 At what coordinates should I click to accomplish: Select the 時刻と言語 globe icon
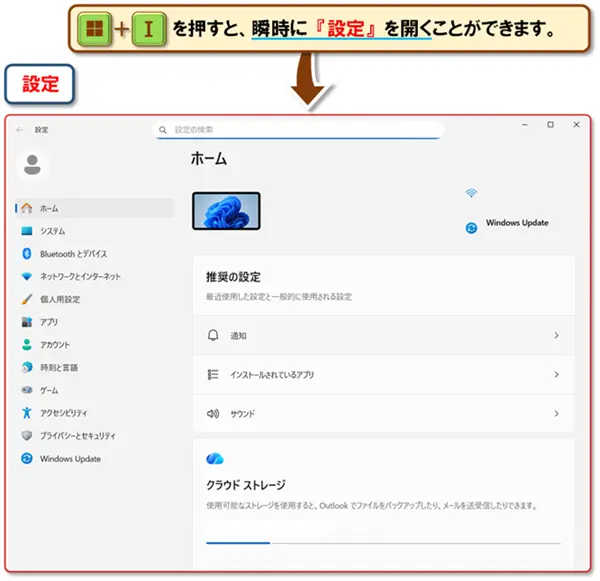click(x=27, y=367)
